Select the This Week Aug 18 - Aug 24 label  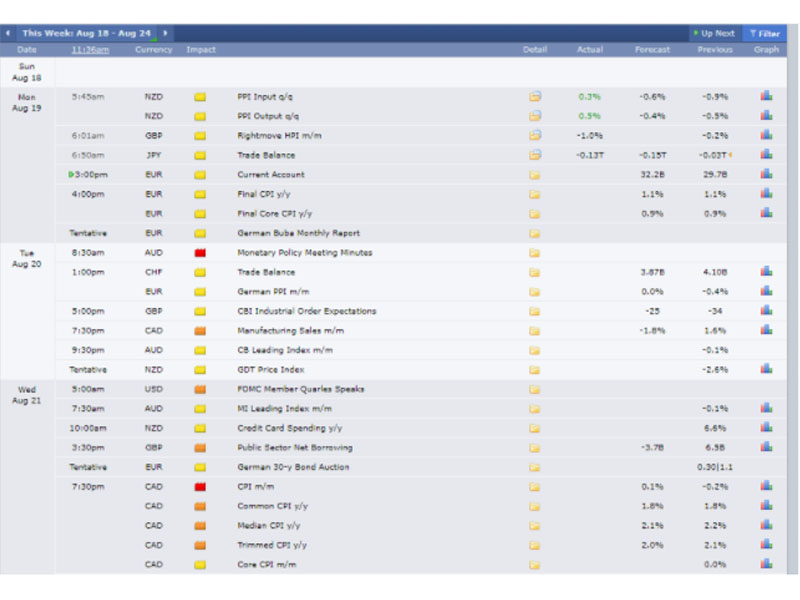coord(87,33)
